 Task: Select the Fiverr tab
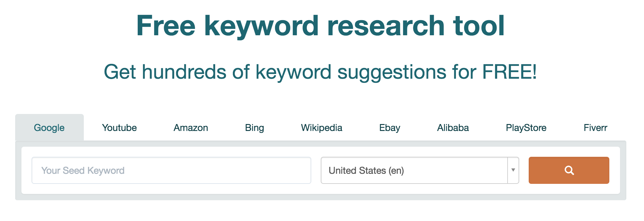coord(595,128)
